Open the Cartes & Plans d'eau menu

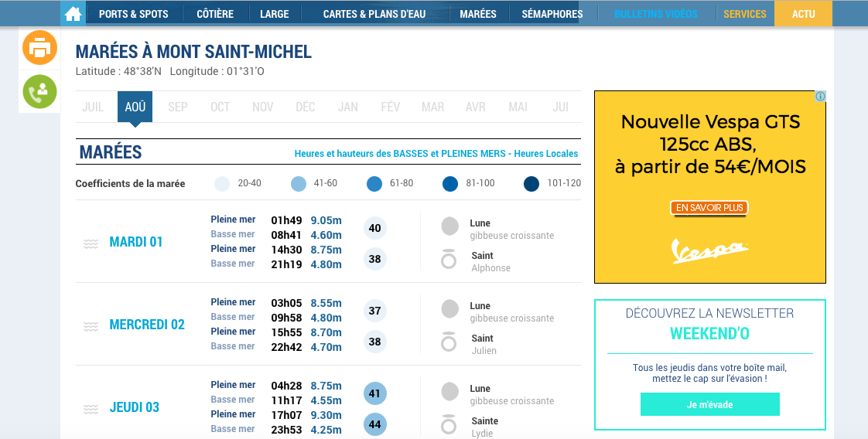[x=374, y=14]
